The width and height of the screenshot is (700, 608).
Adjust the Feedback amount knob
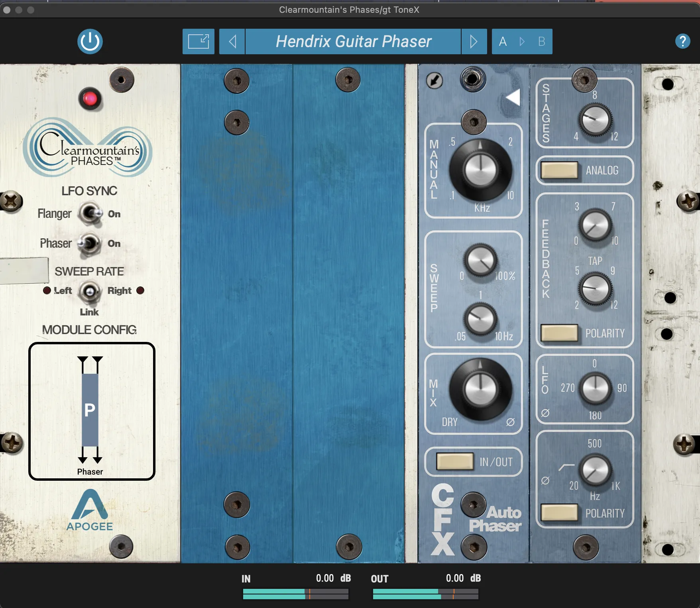coord(596,225)
